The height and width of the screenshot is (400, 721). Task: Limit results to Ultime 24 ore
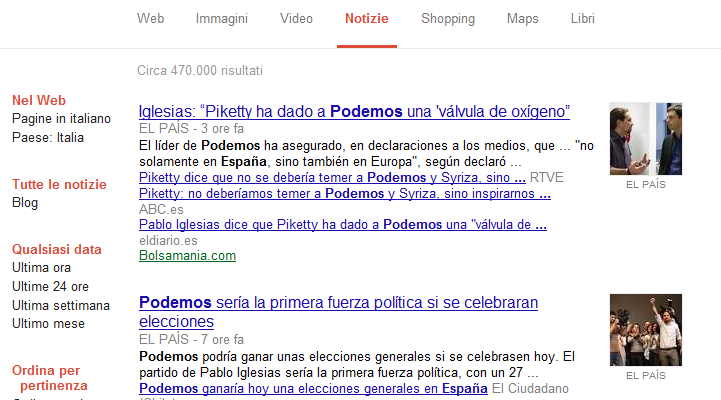click(x=50, y=286)
